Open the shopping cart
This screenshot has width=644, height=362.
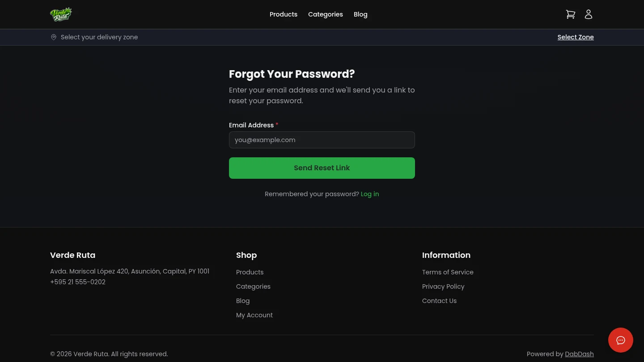pyautogui.click(x=571, y=14)
